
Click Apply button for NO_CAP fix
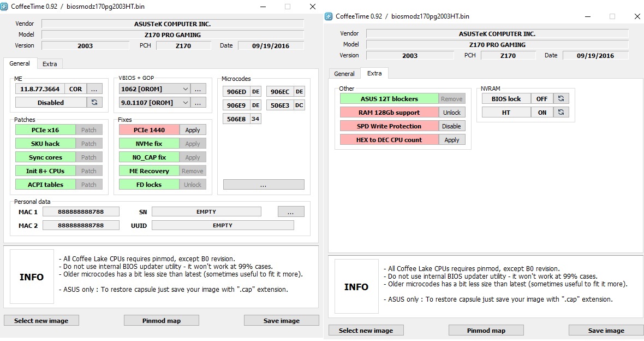192,157
